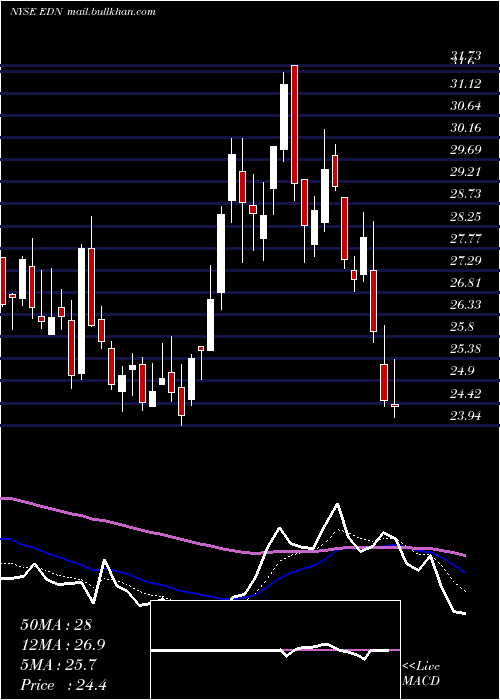
Task: Click the 25.38 price axis label
Action: [x=466, y=349]
